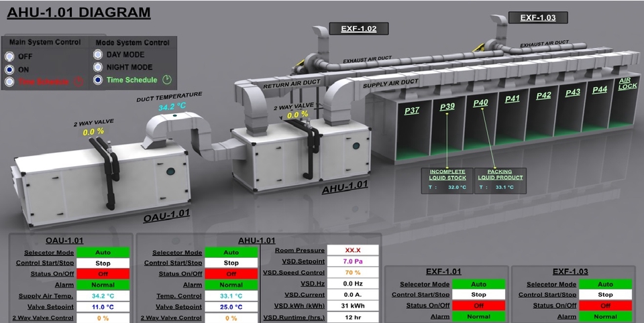Click OAU-1.01 Supply Air Temp. 34.2 °C value
644x323 pixels.
coord(103,296)
